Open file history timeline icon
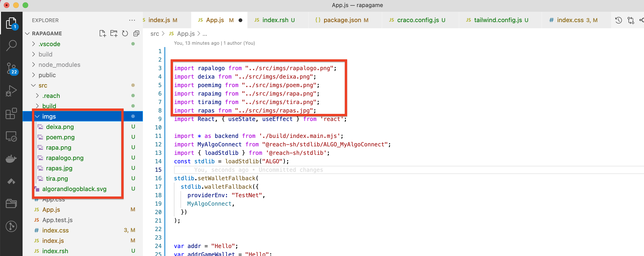The height and width of the screenshot is (256, 644). 618,20
